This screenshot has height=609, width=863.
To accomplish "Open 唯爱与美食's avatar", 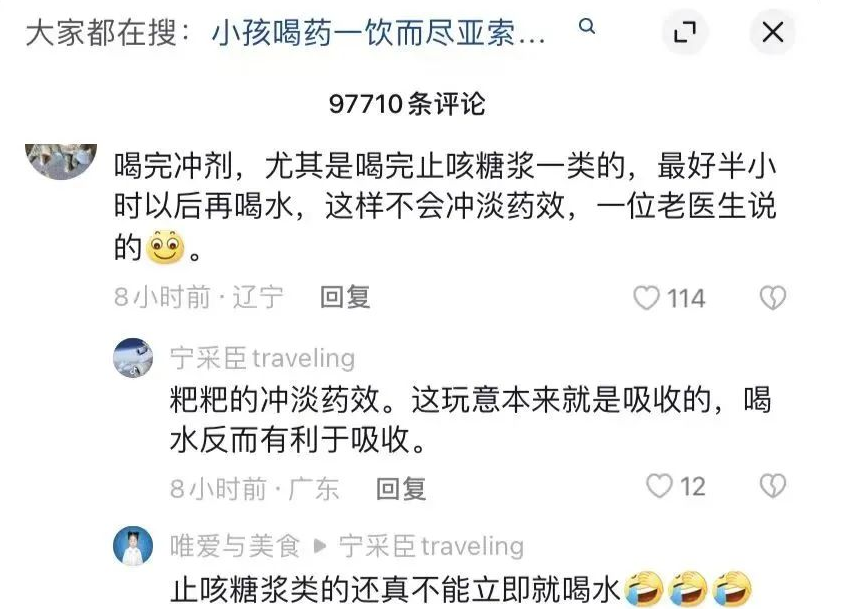I will [x=133, y=546].
